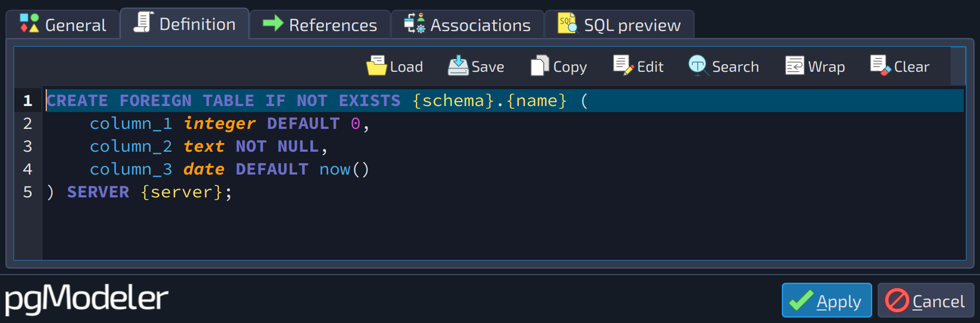Click line number 5 in gutter

point(28,192)
